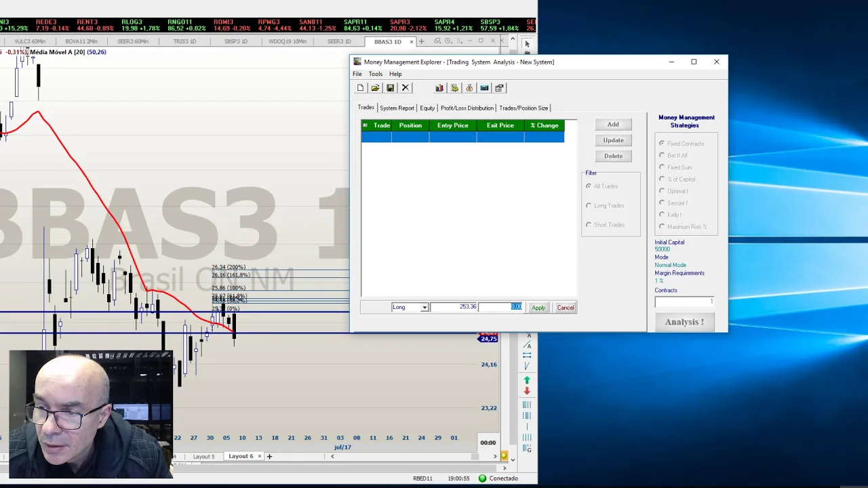Viewport: 868px width, 488px height.
Task: Click the properties window toolbar icon
Action: (499, 87)
